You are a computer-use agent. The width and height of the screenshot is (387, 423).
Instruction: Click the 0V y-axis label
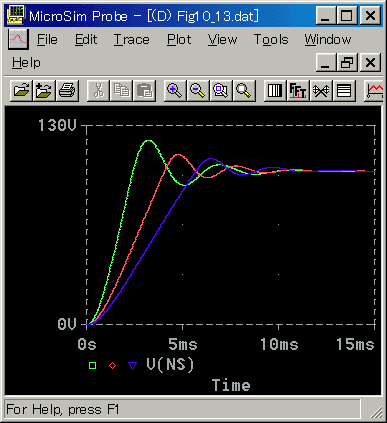pos(67,324)
